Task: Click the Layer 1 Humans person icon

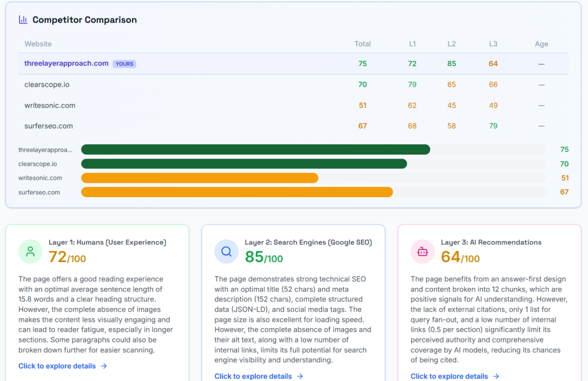Action: (x=30, y=252)
